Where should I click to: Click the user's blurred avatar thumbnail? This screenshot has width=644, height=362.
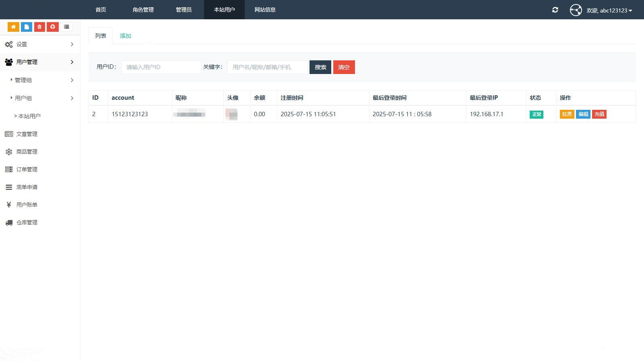[231, 114]
